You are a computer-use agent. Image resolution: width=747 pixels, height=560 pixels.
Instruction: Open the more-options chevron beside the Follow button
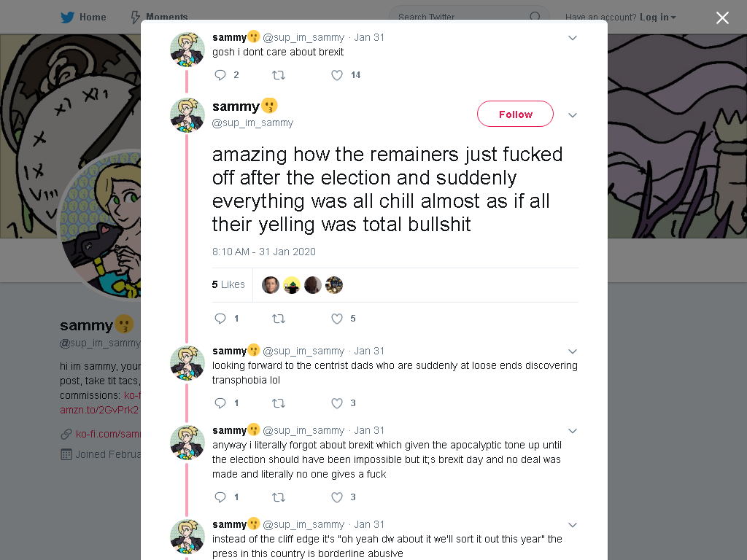573,114
